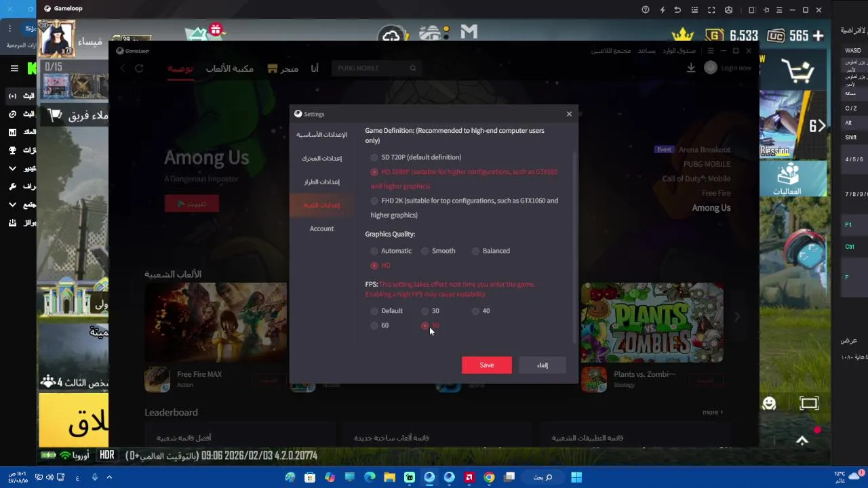Open the توصية recommendation tab
Viewport: 868px width, 488px height.
coord(180,68)
